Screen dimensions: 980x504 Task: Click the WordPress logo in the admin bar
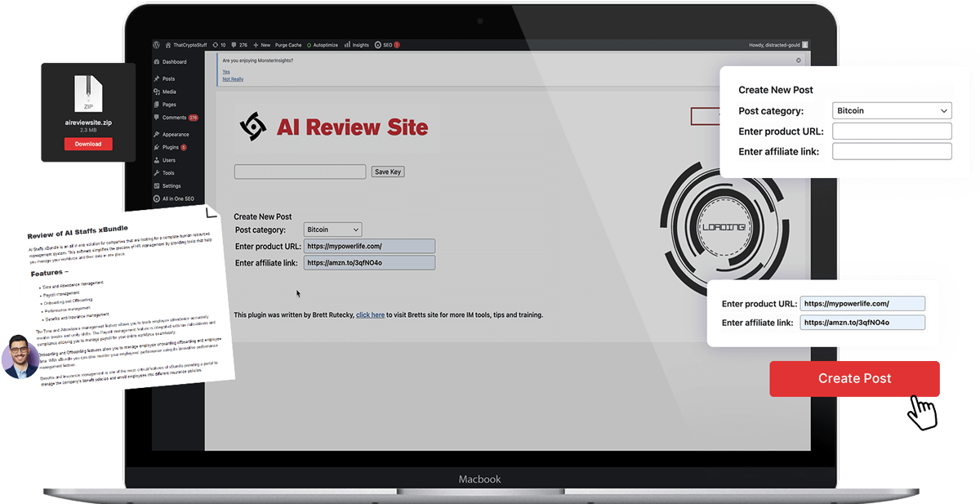(x=156, y=45)
